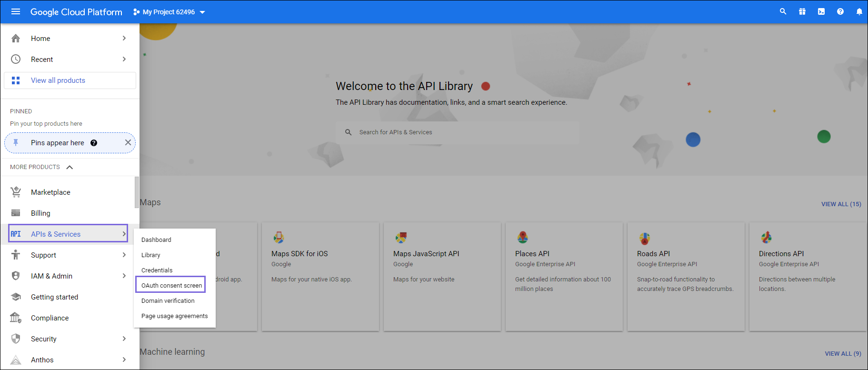Click the Marketplace cart icon

[16, 192]
